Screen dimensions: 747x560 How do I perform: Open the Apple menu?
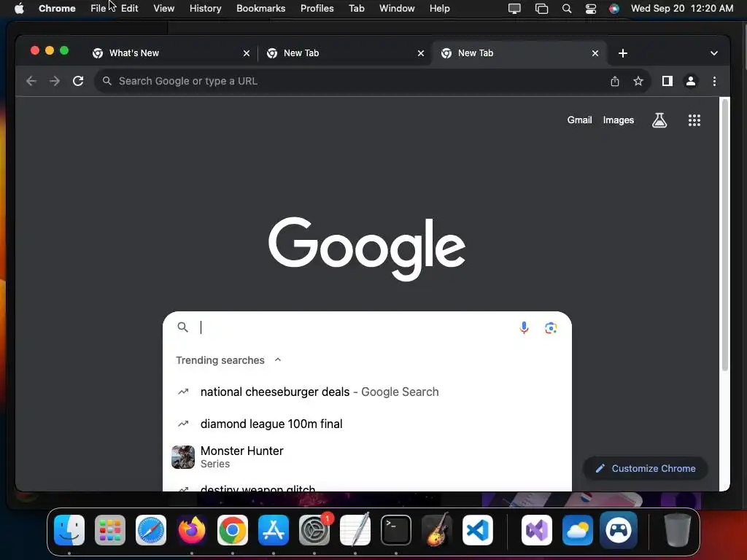click(19, 9)
